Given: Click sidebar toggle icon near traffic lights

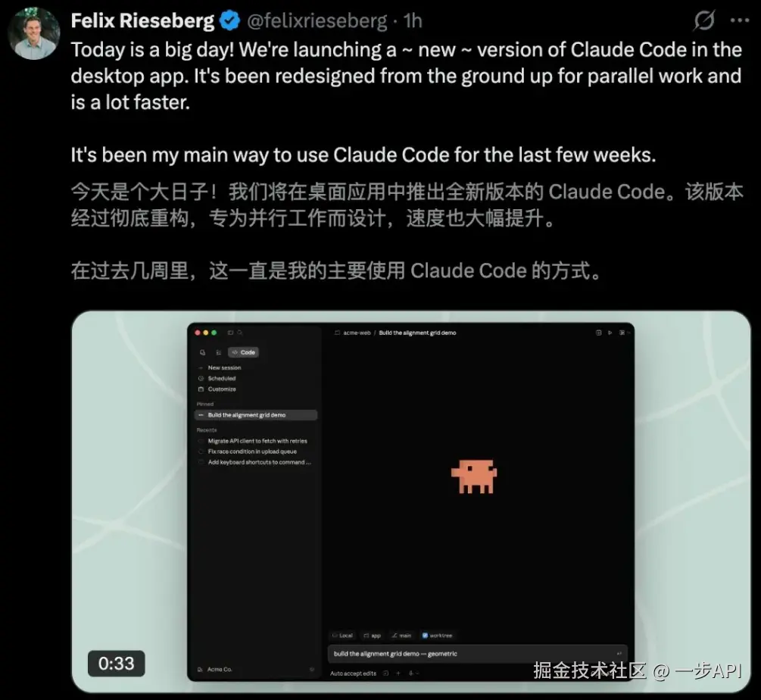Looking at the screenshot, I should coord(230,333).
